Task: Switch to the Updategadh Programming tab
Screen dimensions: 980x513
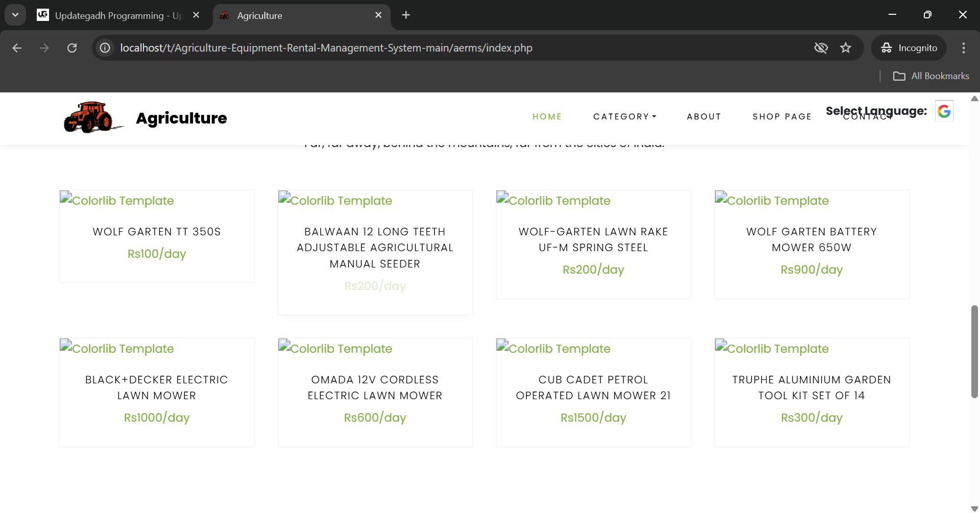Action: coord(118,16)
